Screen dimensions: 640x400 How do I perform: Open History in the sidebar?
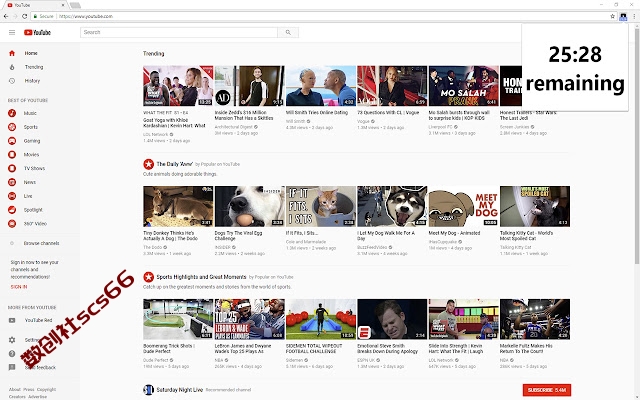point(32,81)
